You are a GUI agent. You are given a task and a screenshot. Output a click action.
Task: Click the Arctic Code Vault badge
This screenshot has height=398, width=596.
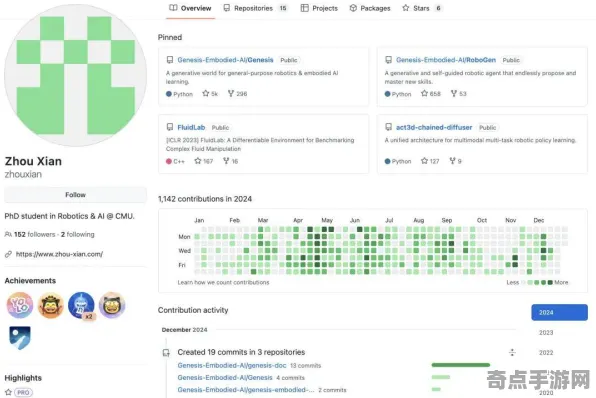(x=20, y=338)
